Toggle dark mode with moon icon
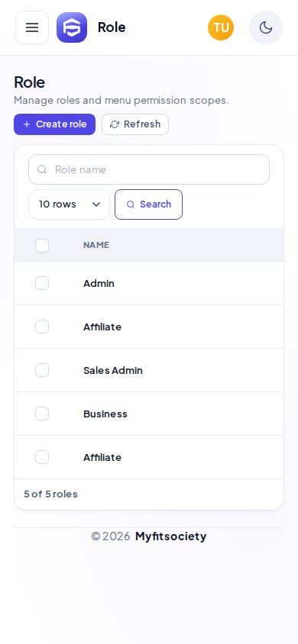The width and height of the screenshot is (298, 644). pos(266,27)
